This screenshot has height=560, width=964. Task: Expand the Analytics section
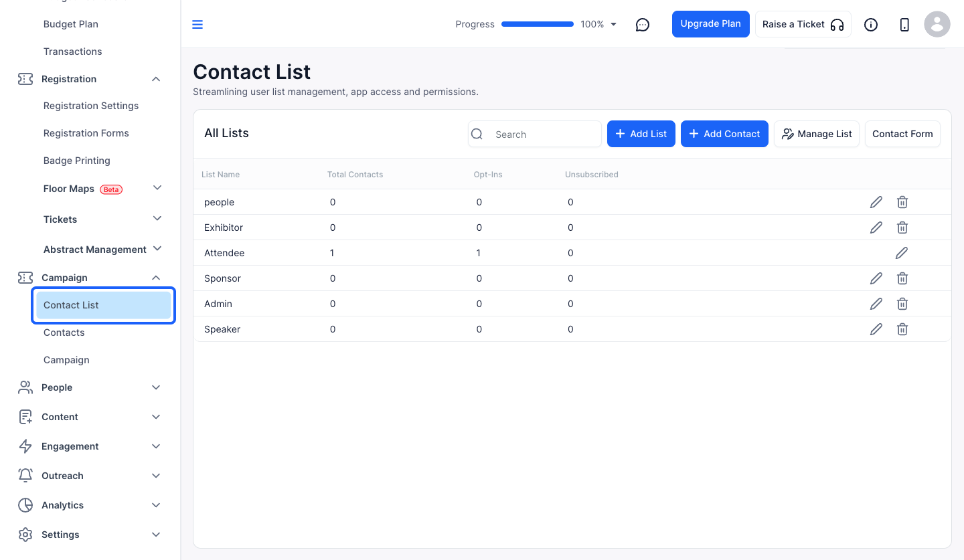click(156, 505)
